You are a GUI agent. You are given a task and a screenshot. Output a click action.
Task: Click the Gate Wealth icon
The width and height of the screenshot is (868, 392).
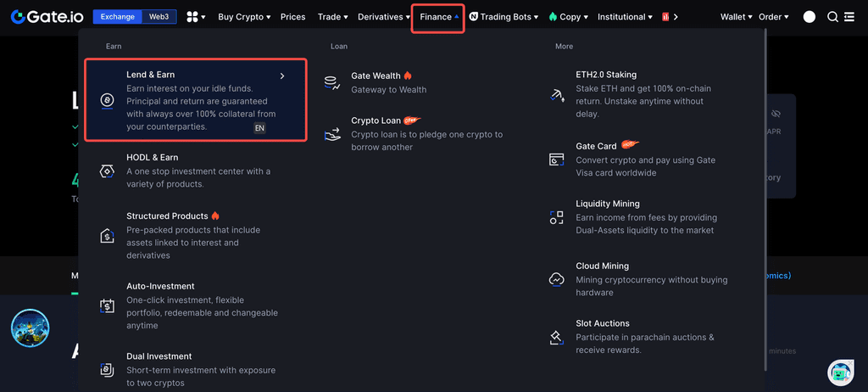[x=333, y=82]
